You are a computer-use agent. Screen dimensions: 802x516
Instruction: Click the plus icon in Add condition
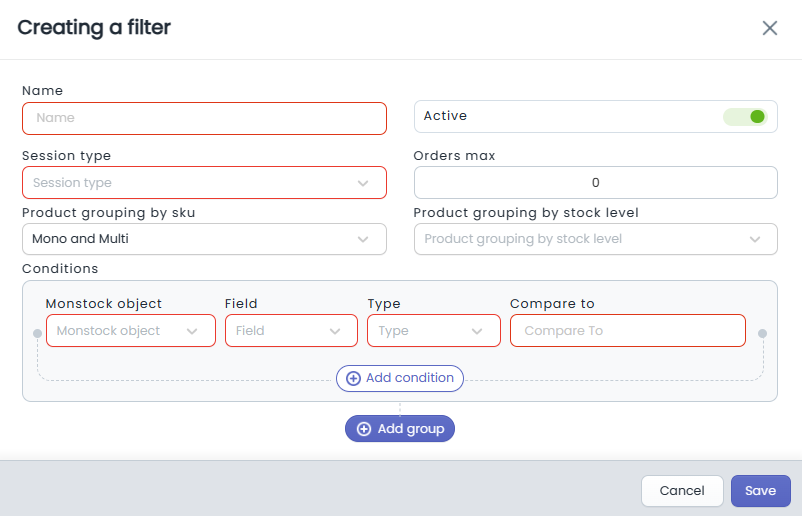pos(353,378)
